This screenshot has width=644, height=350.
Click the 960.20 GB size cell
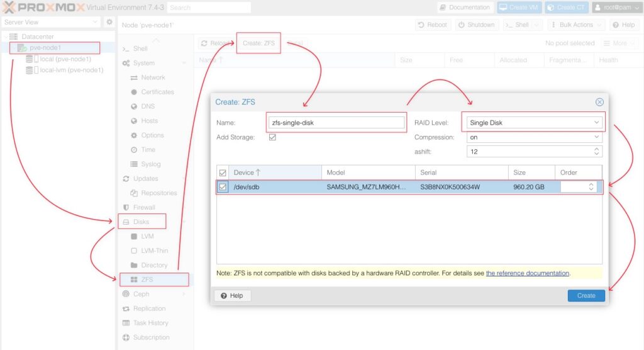pos(528,187)
